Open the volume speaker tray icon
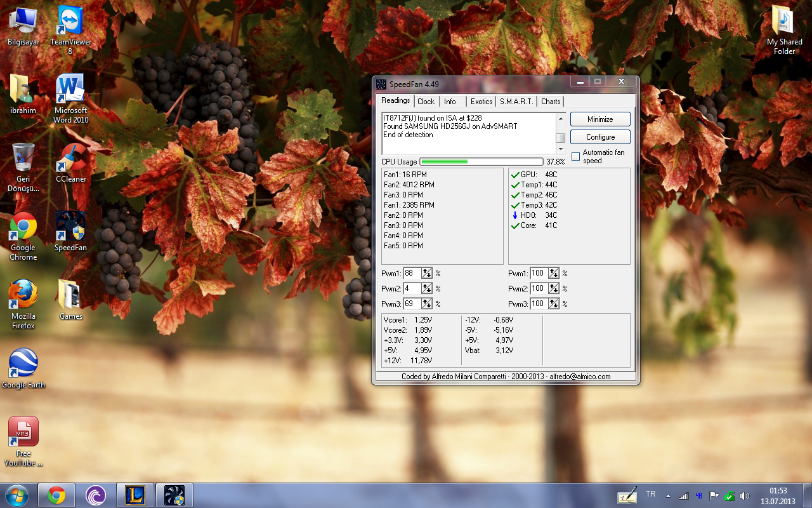The height and width of the screenshot is (508, 812). pos(745,495)
